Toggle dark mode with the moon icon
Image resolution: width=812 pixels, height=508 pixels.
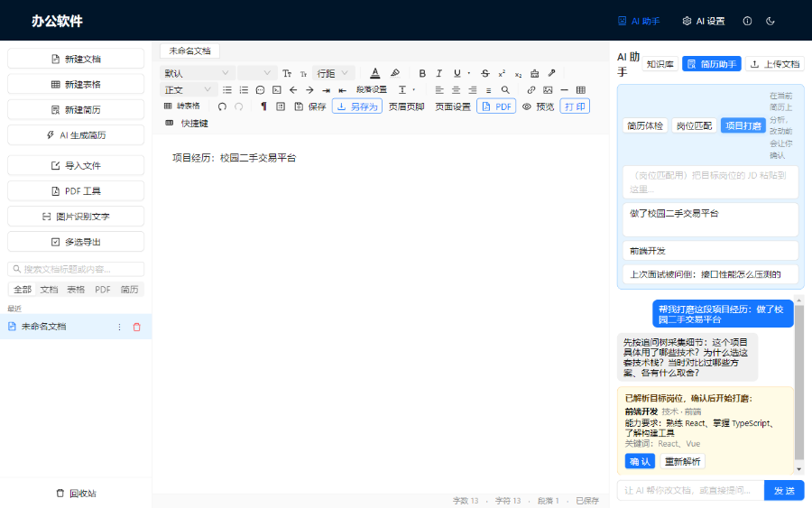click(x=770, y=22)
